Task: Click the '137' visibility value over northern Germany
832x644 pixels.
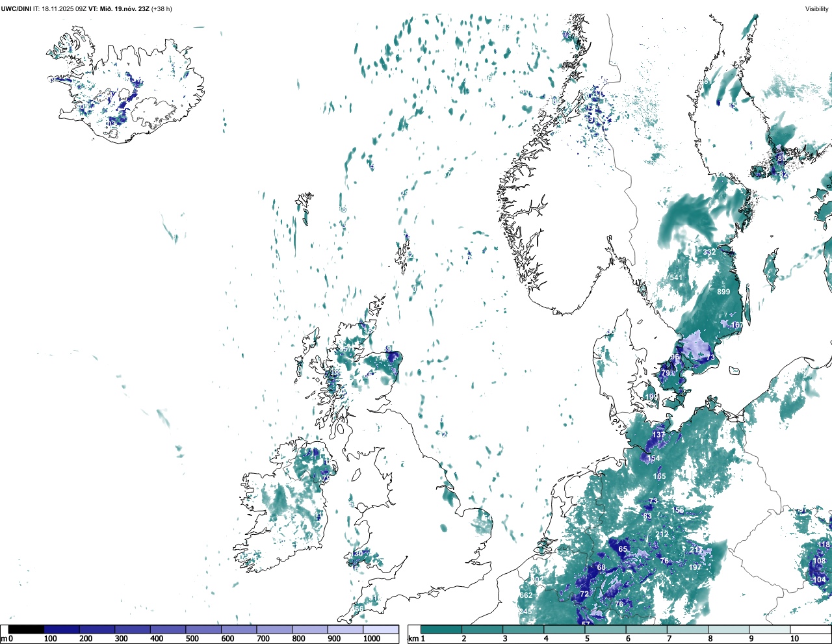Action: (x=658, y=435)
